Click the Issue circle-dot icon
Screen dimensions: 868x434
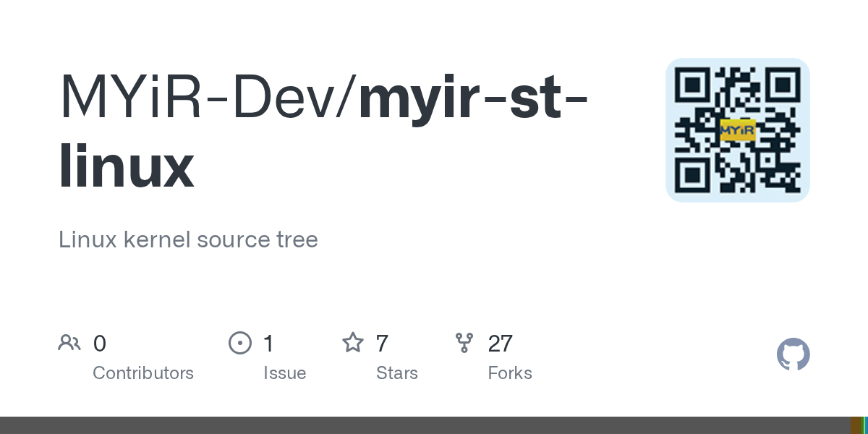(x=239, y=343)
